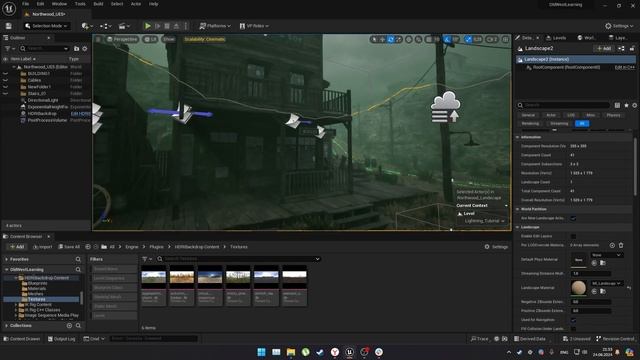Viewport: 640px width, 360px height.
Task: Collapse the Information section in Details
Action: 518,137
